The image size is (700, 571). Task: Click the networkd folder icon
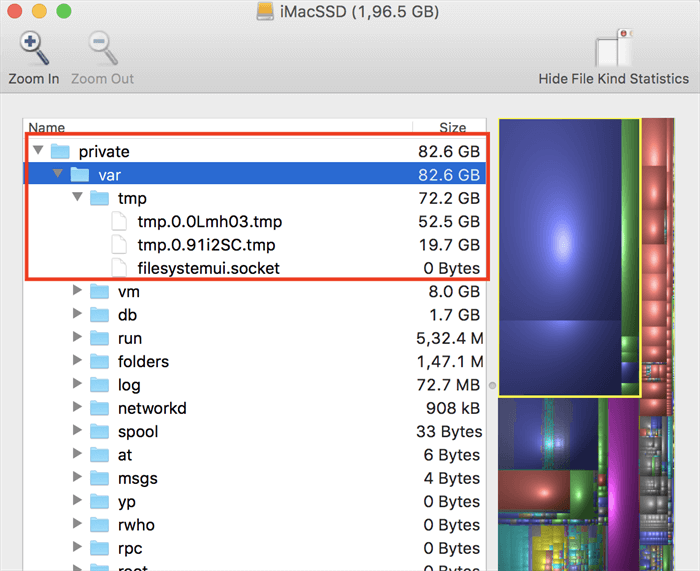click(x=99, y=408)
